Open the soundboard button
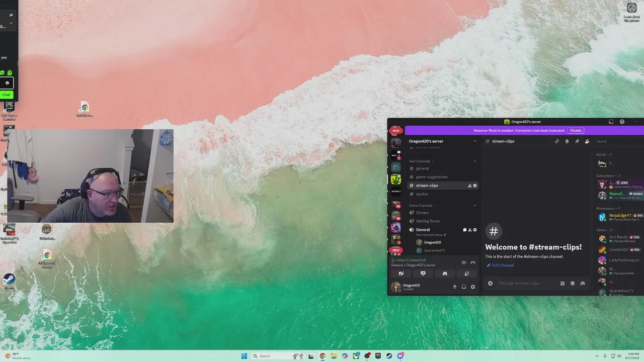Screen dimensions: 644x362 (x=467, y=274)
